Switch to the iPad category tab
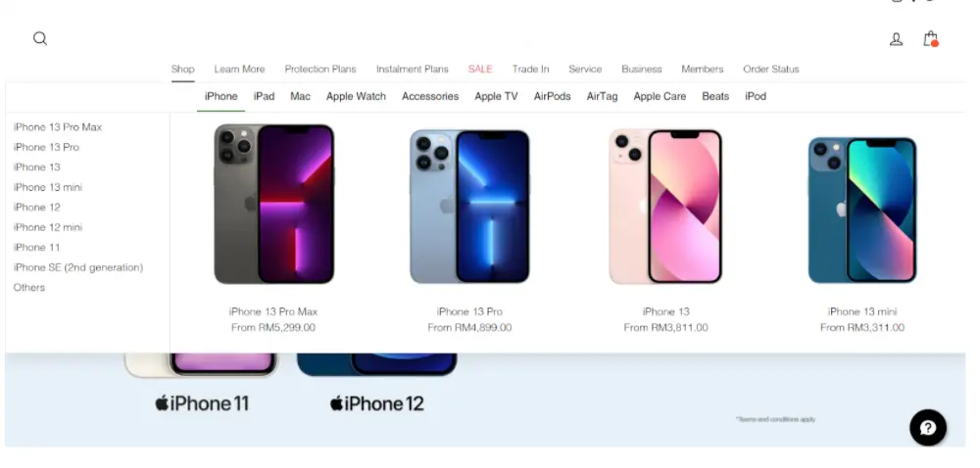This screenshot has height=468, width=980. click(264, 96)
